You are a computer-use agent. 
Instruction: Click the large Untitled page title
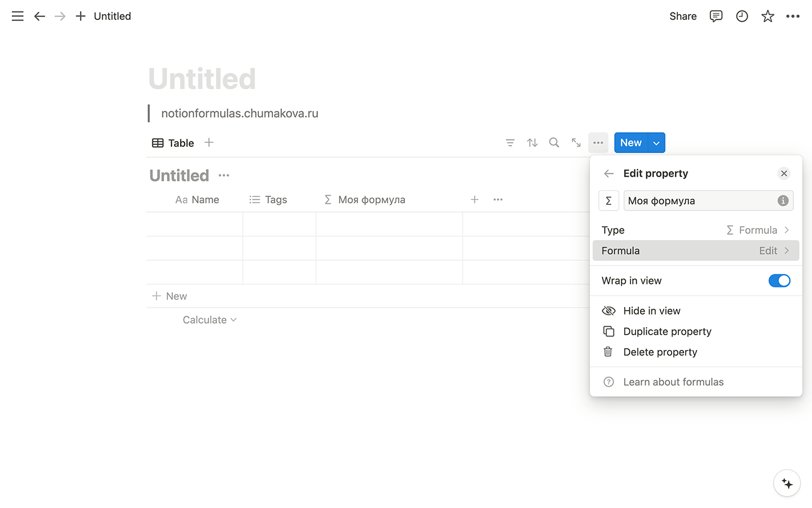(x=202, y=78)
